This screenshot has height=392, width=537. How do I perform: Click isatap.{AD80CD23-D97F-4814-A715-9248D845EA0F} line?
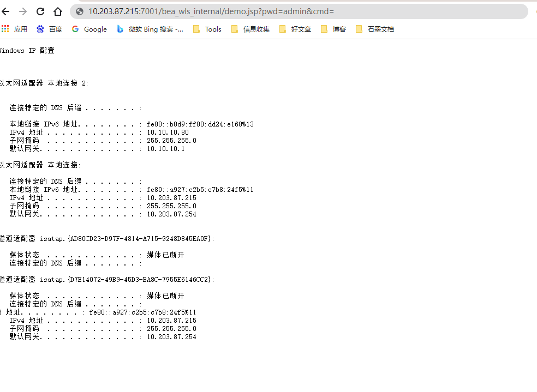coord(107,239)
